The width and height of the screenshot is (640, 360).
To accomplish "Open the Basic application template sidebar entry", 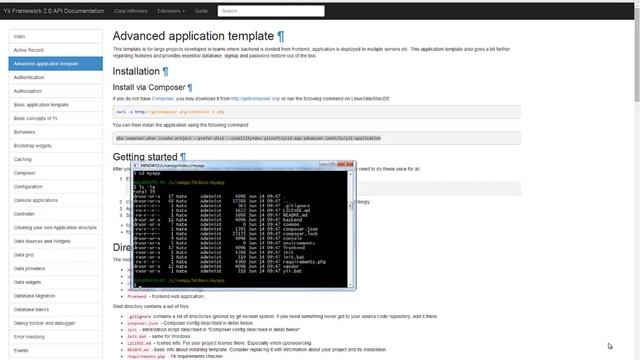I will tap(56, 104).
